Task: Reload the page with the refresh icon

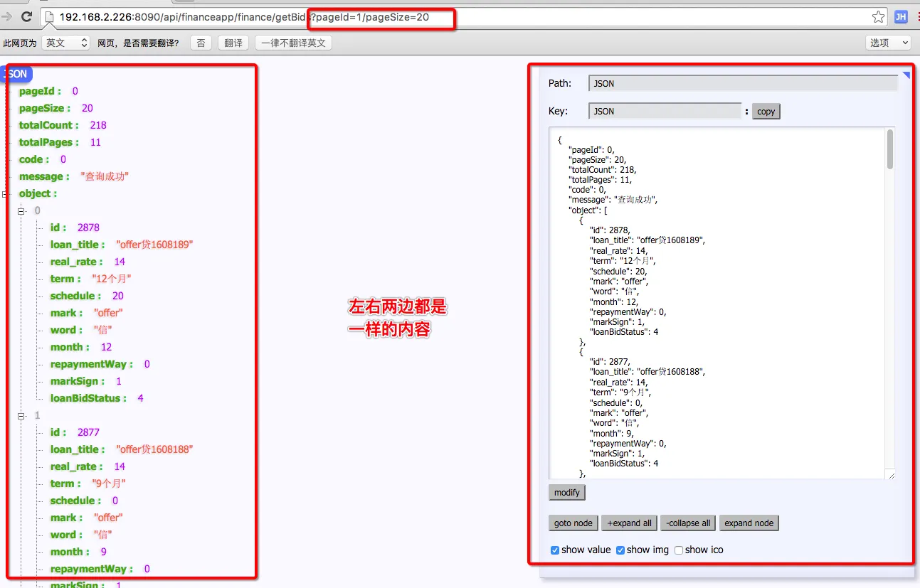Action: pyautogui.click(x=26, y=17)
